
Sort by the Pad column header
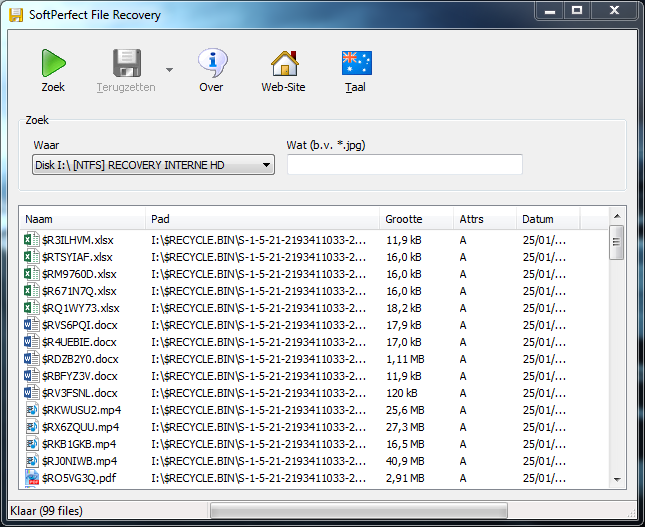coord(262,219)
